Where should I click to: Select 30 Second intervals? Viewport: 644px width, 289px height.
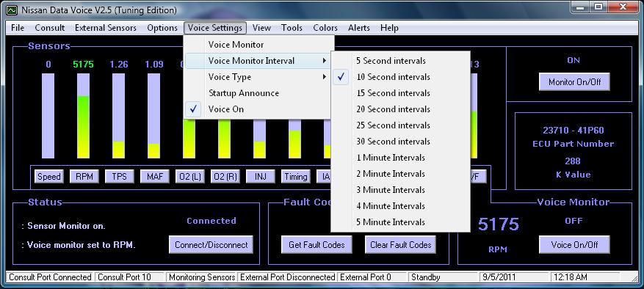400,142
